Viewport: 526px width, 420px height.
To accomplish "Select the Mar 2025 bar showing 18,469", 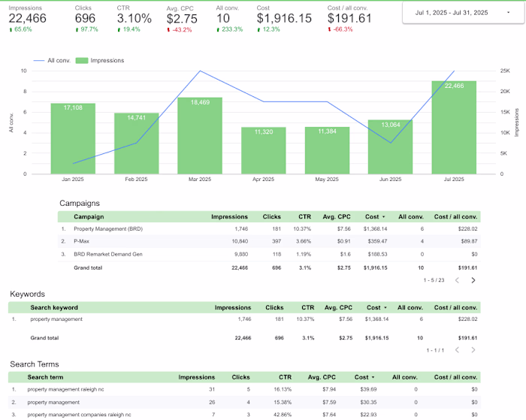I will click(200, 135).
